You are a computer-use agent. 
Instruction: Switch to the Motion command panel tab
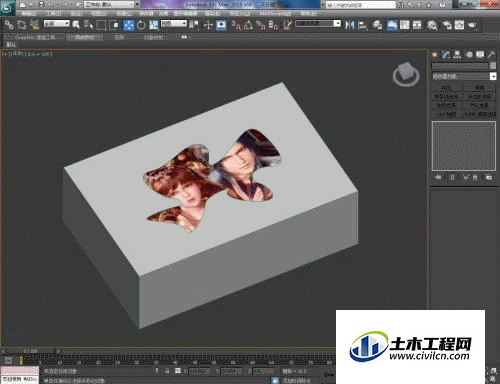point(469,55)
